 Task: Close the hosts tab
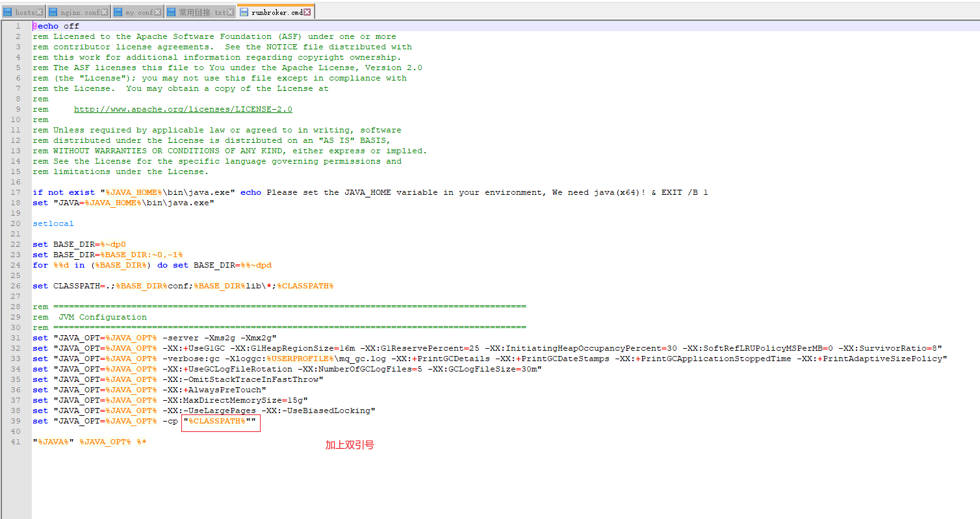tap(40, 12)
